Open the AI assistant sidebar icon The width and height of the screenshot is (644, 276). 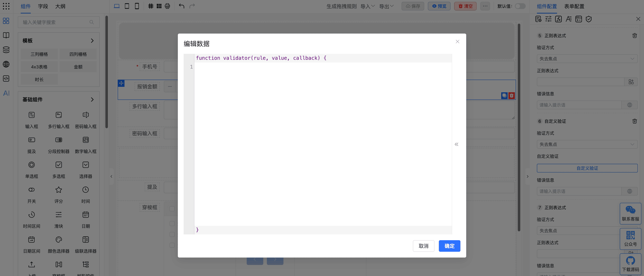(x=6, y=93)
